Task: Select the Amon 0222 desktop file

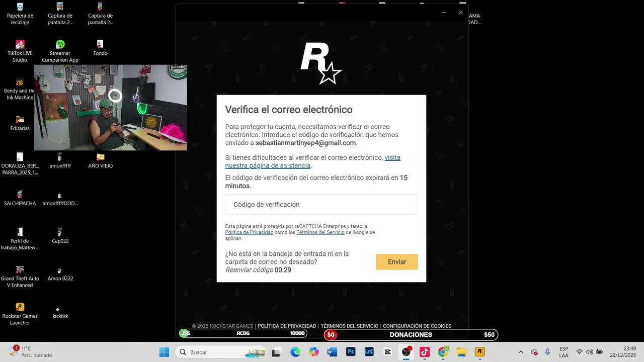Action: click(60, 274)
